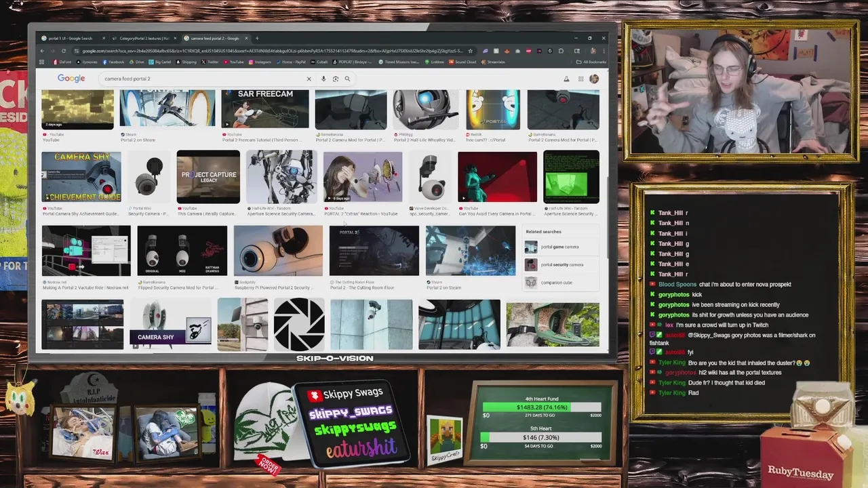
Task: Open a new tab with the plus button
Action: point(257,38)
